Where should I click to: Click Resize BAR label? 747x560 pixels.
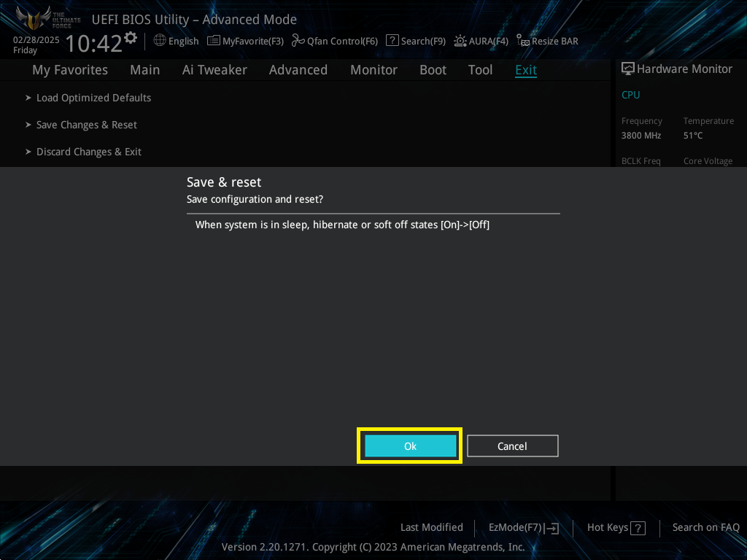pos(555,42)
